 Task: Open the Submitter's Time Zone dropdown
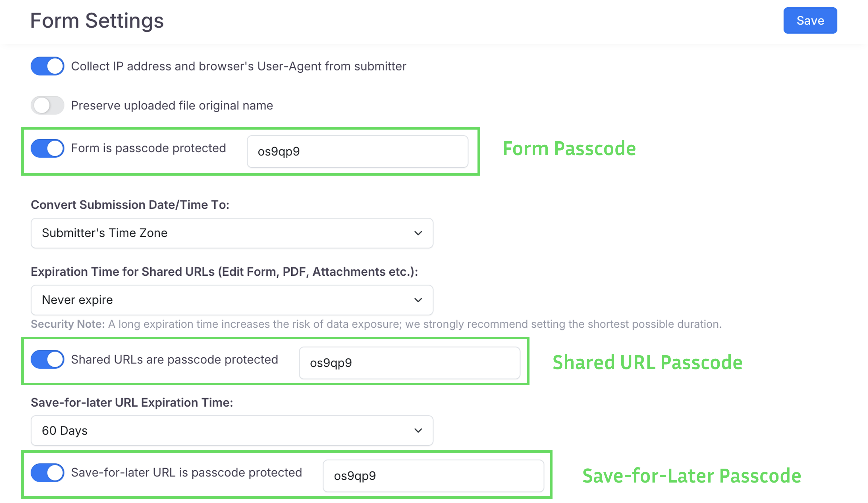click(232, 233)
